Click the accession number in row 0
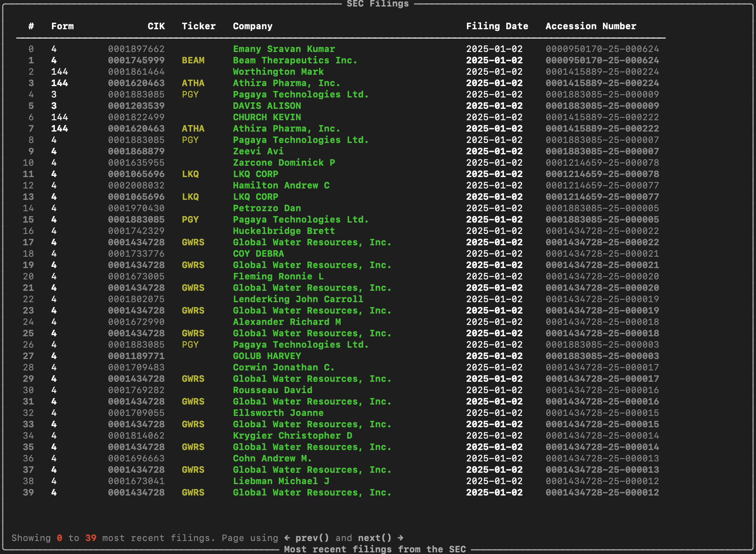Image resolution: width=756 pixels, height=554 pixels. [602, 49]
